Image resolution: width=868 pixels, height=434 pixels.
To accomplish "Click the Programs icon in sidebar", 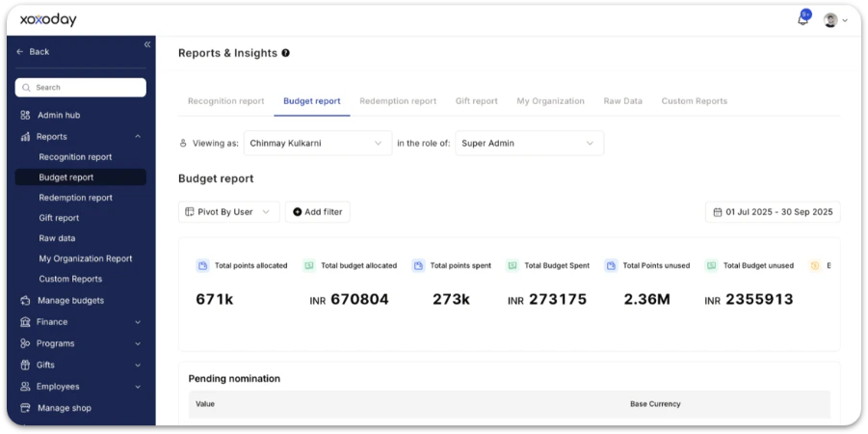I will pos(25,343).
